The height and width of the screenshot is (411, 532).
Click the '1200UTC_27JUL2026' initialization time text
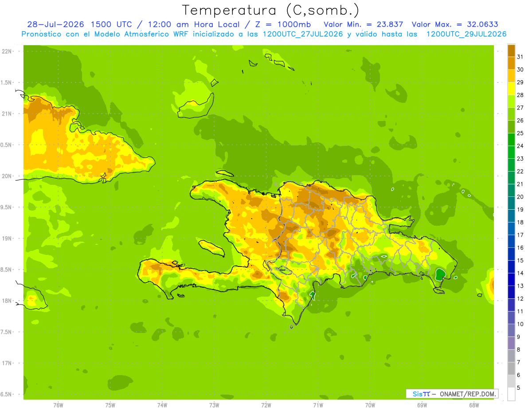(x=303, y=34)
